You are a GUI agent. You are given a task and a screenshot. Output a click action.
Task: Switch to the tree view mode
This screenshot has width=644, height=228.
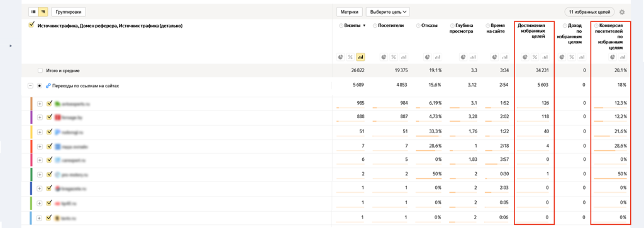(43, 12)
